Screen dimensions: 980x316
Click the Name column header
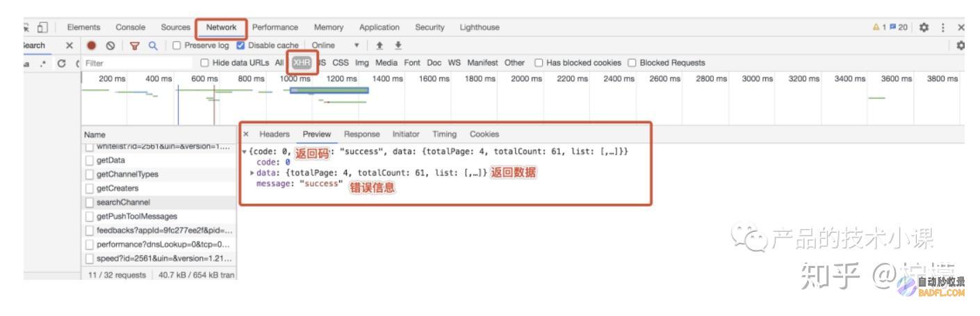coord(159,134)
